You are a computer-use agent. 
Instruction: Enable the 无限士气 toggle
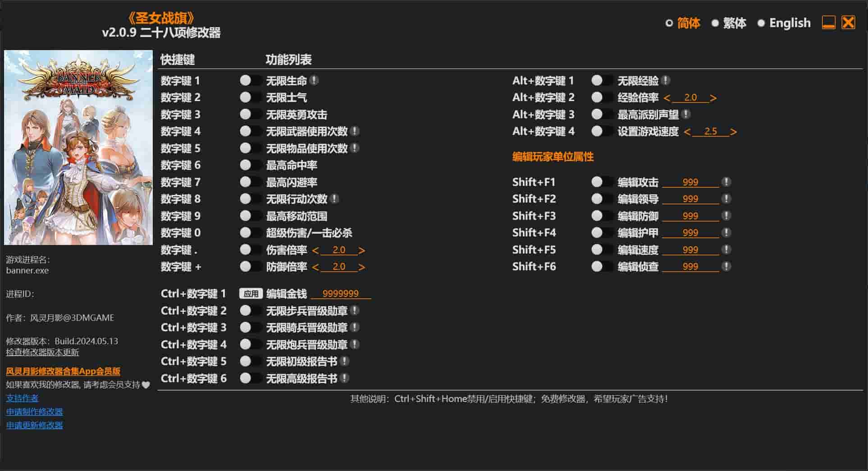click(251, 97)
